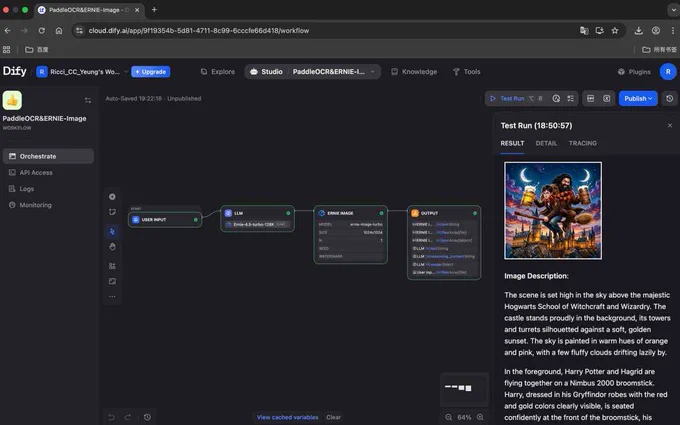Select the LLM node

257,219
